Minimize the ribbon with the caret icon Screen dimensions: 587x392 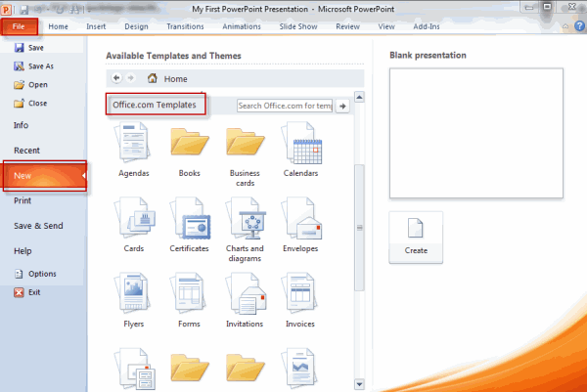(565, 26)
